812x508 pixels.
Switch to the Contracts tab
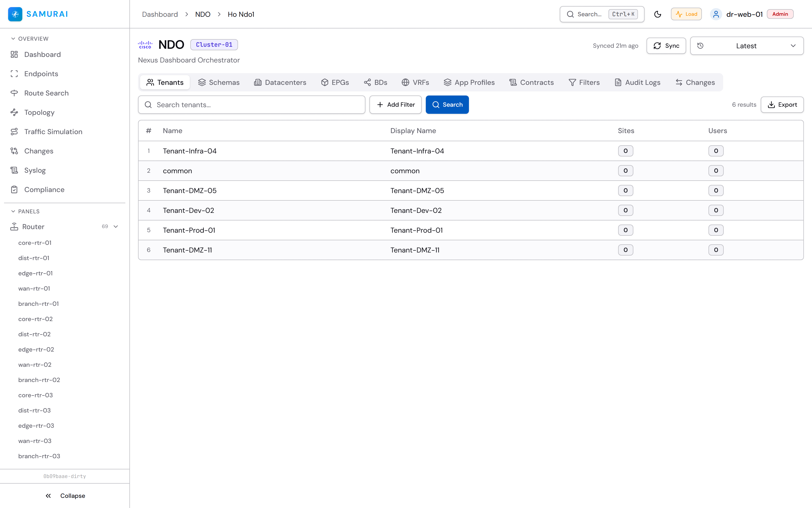pyautogui.click(x=532, y=82)
